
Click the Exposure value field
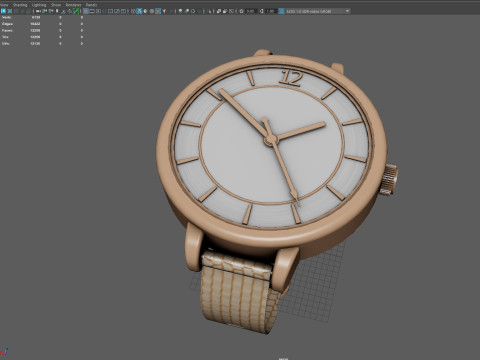coord(251,11)
